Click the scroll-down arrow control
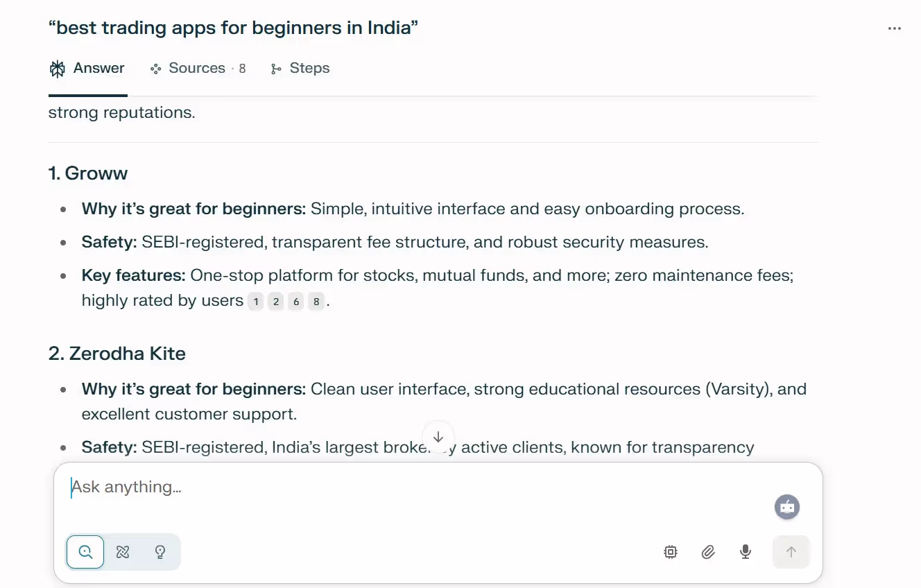Viewport: 921px width, 588px height. (438, 437)
